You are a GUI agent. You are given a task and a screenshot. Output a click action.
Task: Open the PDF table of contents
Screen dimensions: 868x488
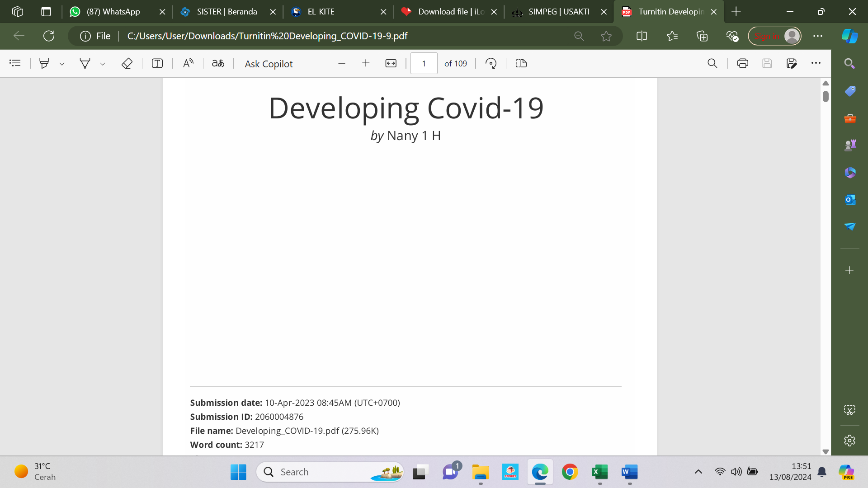point(15,63)
